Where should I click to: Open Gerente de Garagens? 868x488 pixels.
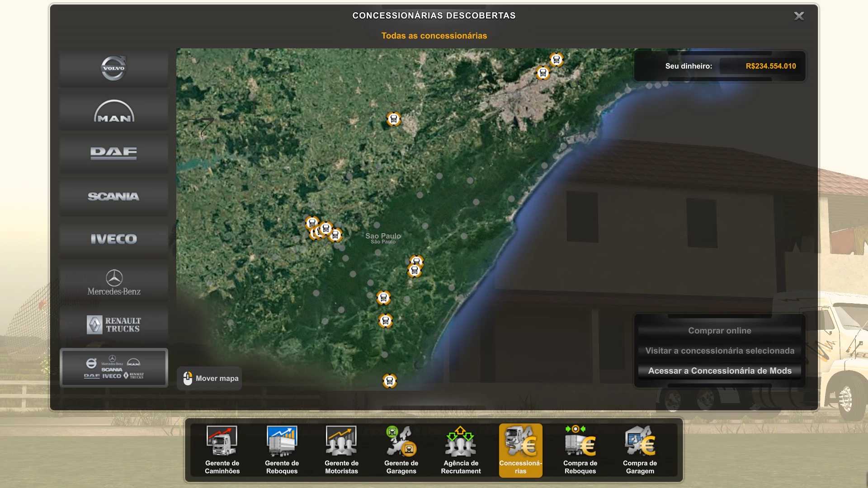[401, 450]
